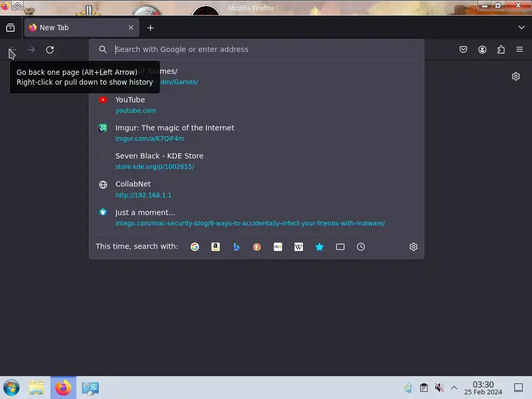
Task: Open the Start menu orb
Action: (11, 388)
